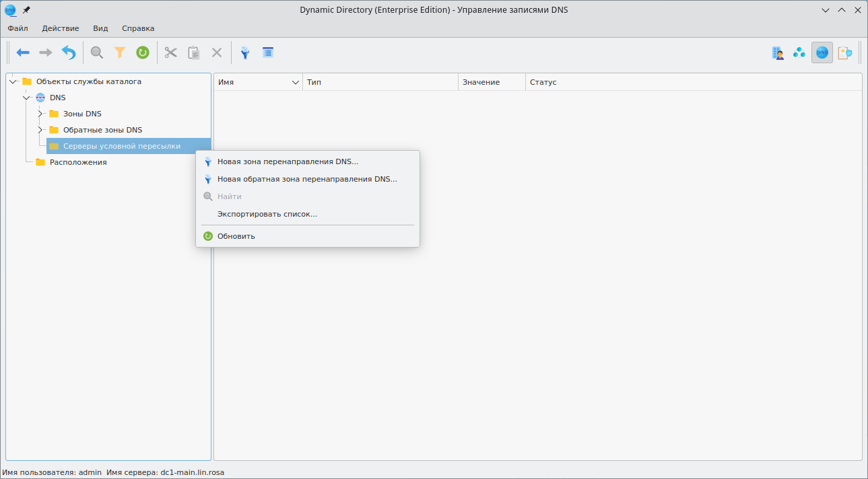Click 'Экспортировать список...' in context menu
868x479 pixels.
[267, 214]
